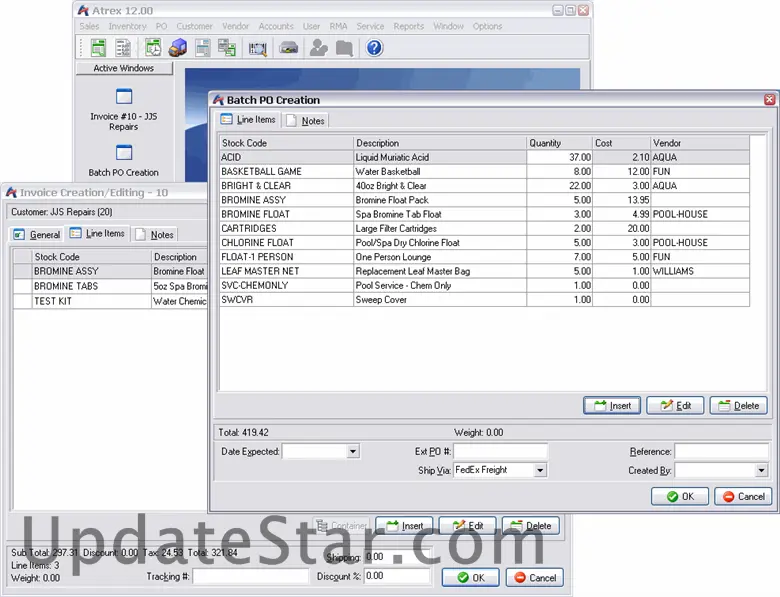780x597 pixels.
Task: Focus the Reference input field
Action: click(721, 452)
